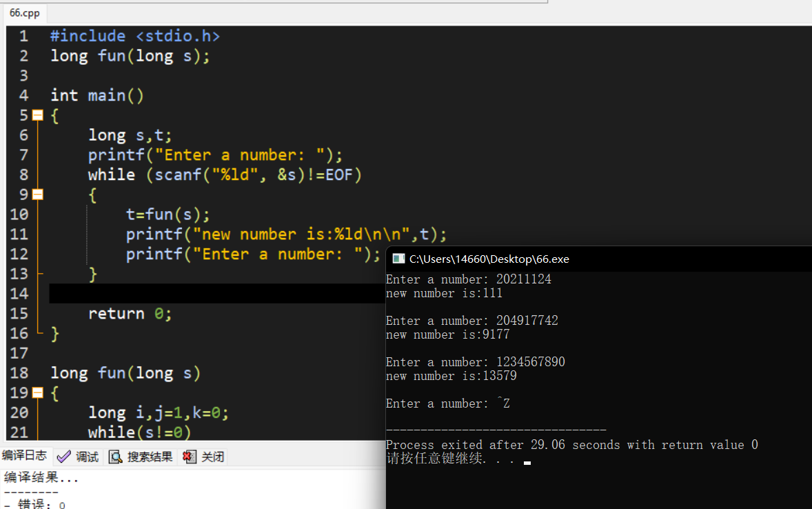Click 'new number is:9177' in console

point(447,335)
